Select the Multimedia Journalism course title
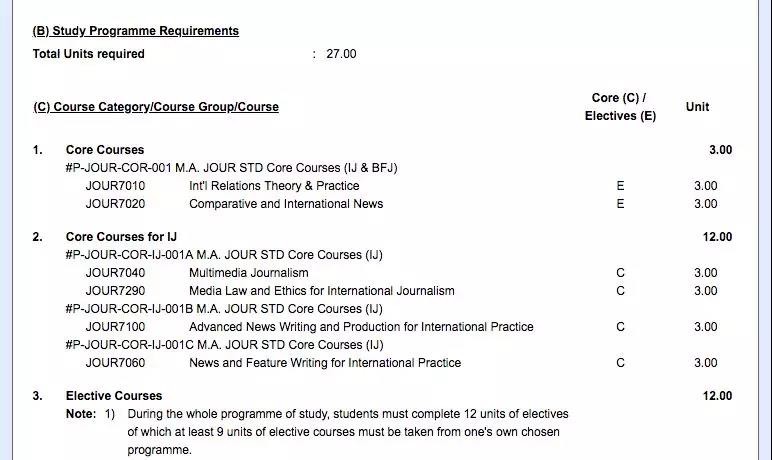 click(x=249, y=273)
